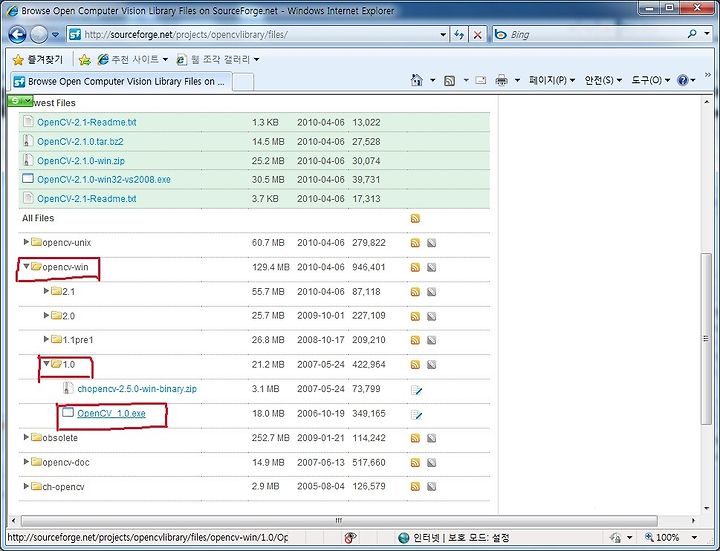Viewport: 720px width, 551px height.
Task: Click the add-to-favorites-bar star icon
Action: [x=84, y=60]
